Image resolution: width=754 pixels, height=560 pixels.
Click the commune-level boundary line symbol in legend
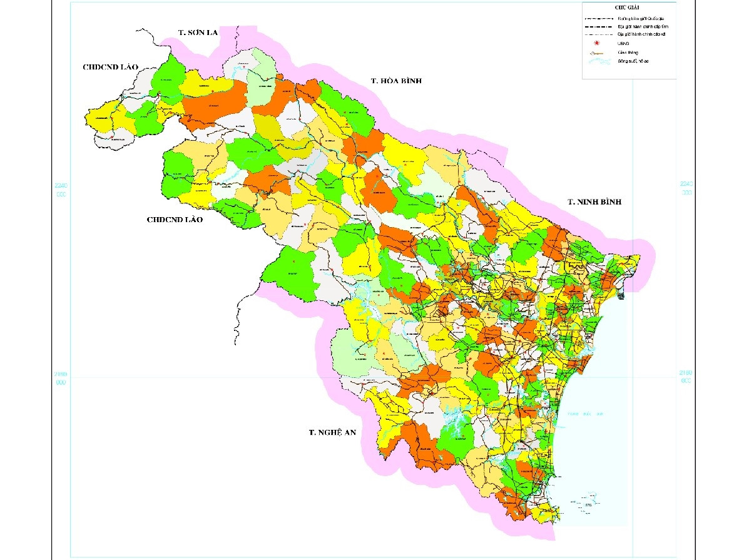point(598,34)
